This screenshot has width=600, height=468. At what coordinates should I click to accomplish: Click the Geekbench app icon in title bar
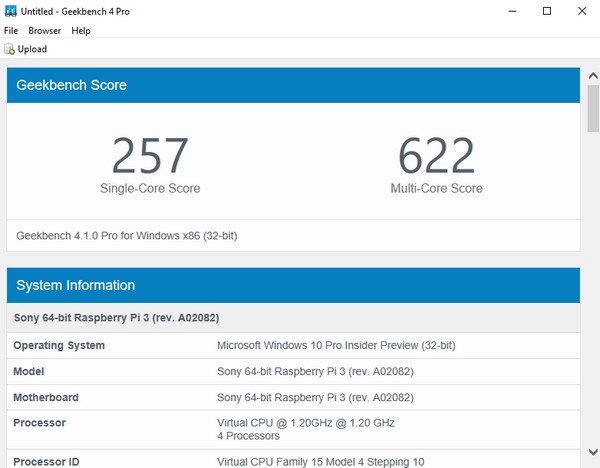pyautogui.click(x=10, y=11)
